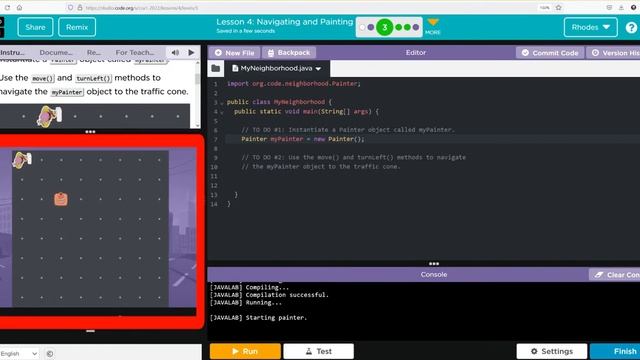This screenshot has height=360, width=640.
Task: Click the browser address bar URL
Action: (142, 8)
